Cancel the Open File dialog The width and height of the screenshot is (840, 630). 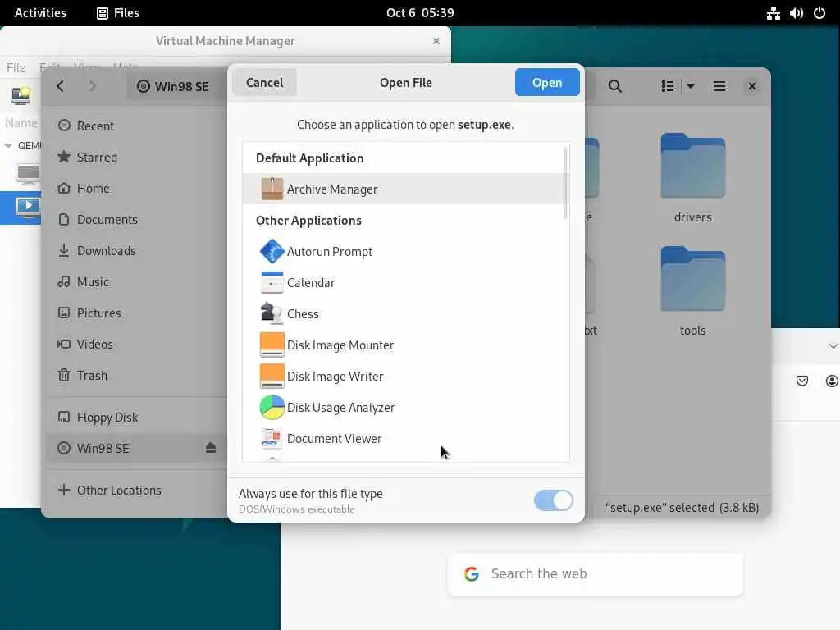265,83
